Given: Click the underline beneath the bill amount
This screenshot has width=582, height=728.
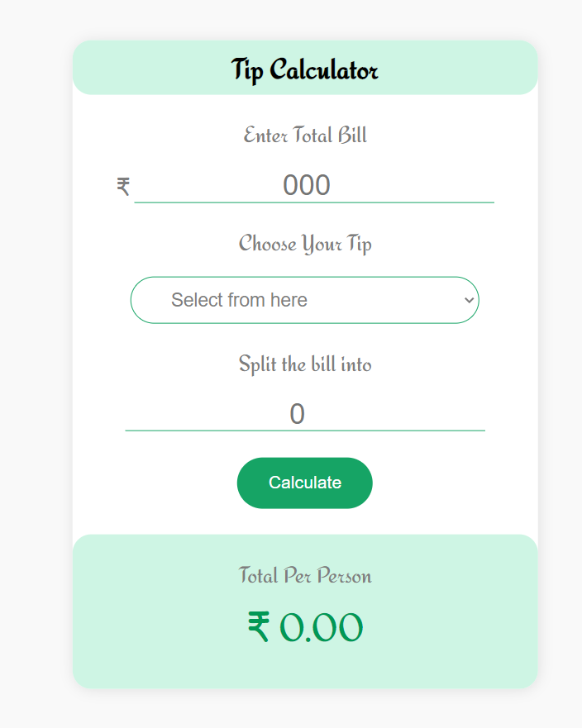Looking at the screenshot, I should (x=314, y=201).
